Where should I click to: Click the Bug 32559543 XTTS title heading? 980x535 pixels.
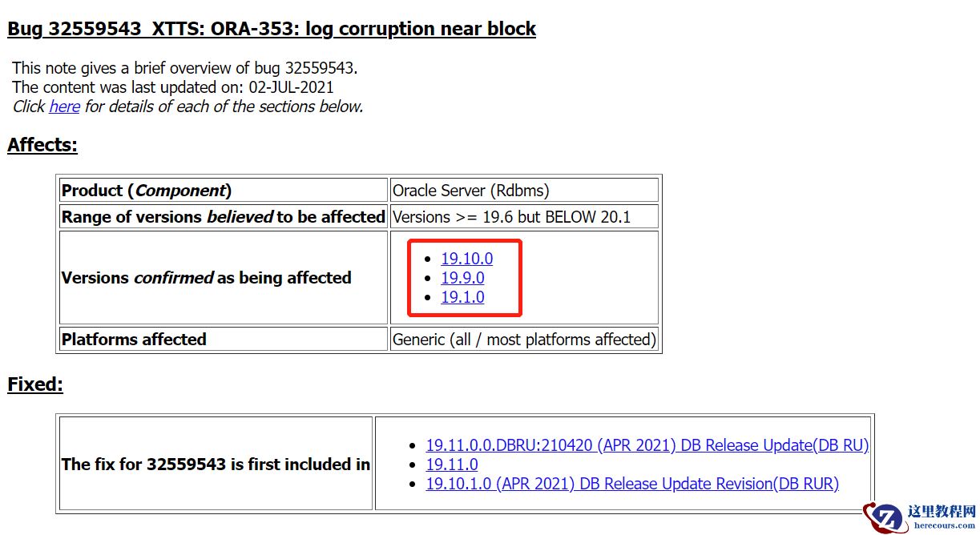pos(272,29)
